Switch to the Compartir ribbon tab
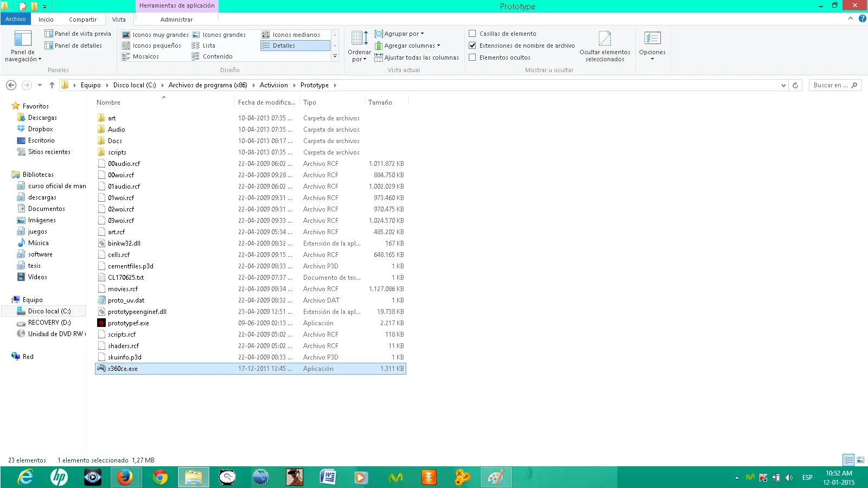 (82, 20)
